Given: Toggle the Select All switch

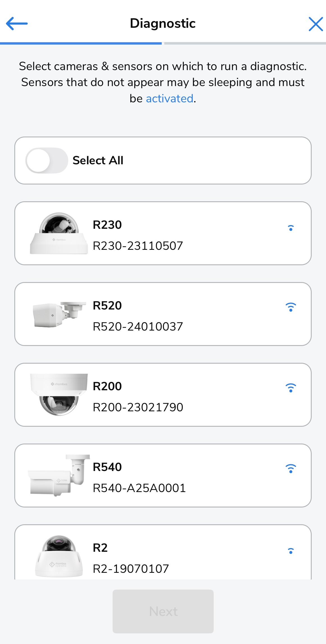Looking at the screenshot, I should tap(47, 160).
